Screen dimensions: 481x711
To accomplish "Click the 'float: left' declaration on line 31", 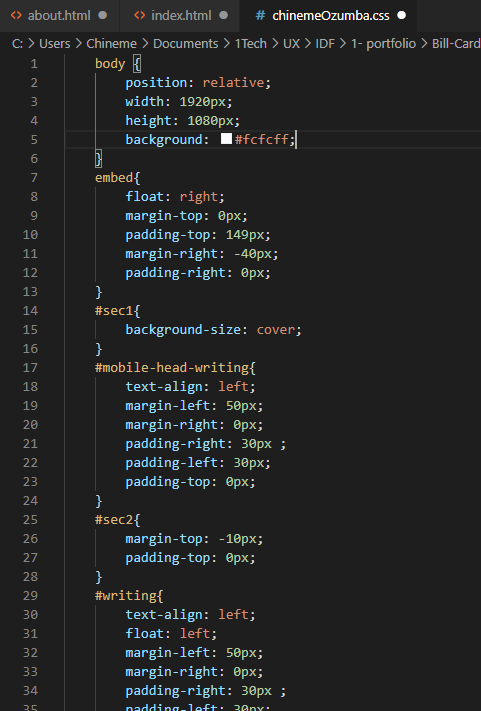I will (171, 633).
